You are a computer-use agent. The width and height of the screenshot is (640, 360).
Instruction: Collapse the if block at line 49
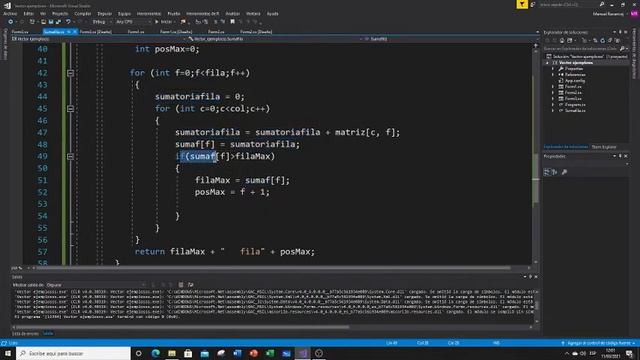(70, 156)
